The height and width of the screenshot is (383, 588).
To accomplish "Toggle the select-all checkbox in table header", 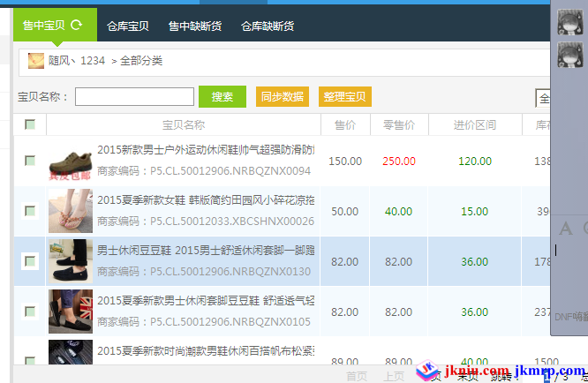I will [x=30, y=125].
